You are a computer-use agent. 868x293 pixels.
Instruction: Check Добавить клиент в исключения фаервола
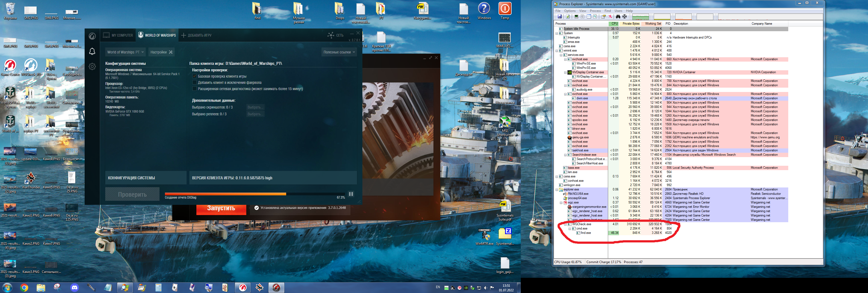[194, 82]
